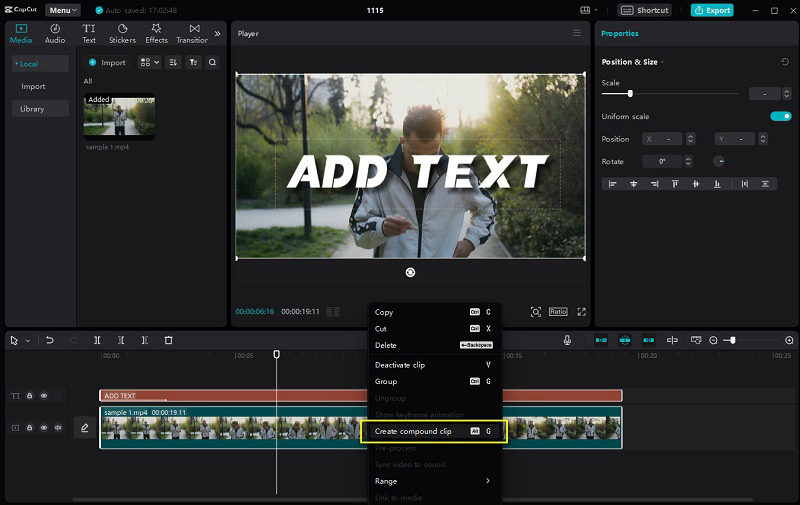The width and height of the screenshot is (800, 505).
Task: Click the pencil cover edit icon
Action: click(85, 428)
